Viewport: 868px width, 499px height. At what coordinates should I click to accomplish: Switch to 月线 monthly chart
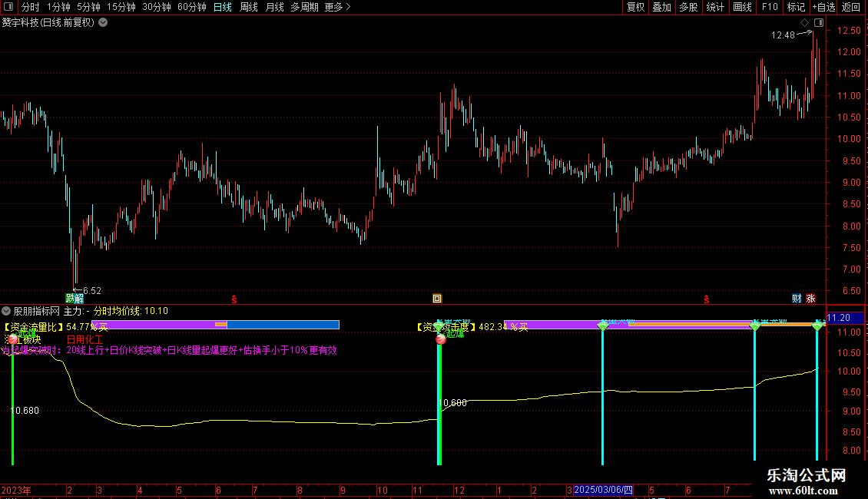click(x=274, y=7)
